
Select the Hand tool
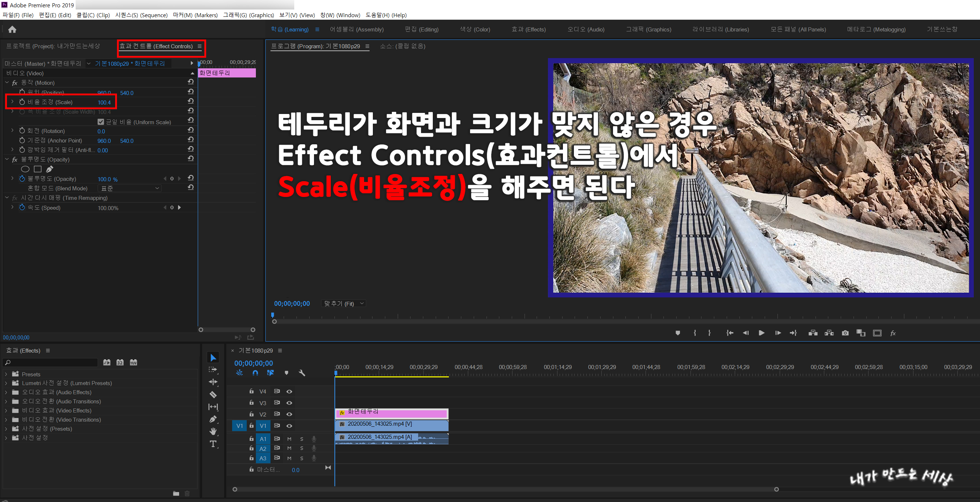click(213, 431)
